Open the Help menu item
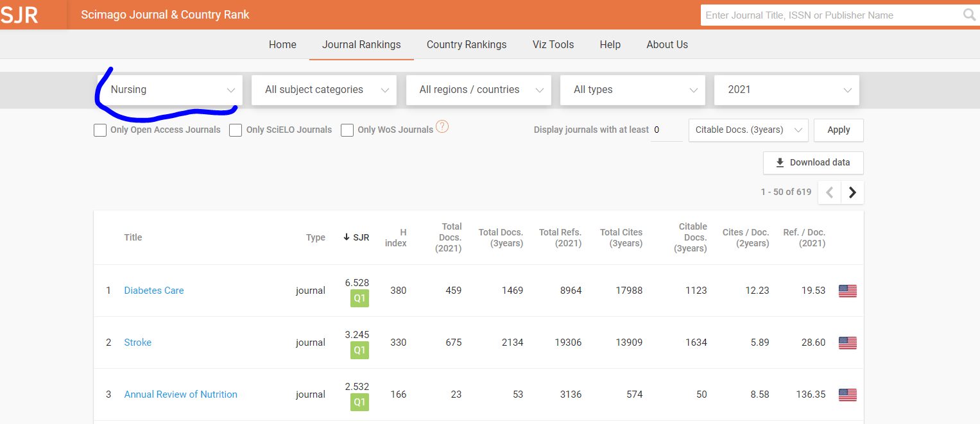 [610, 44]
